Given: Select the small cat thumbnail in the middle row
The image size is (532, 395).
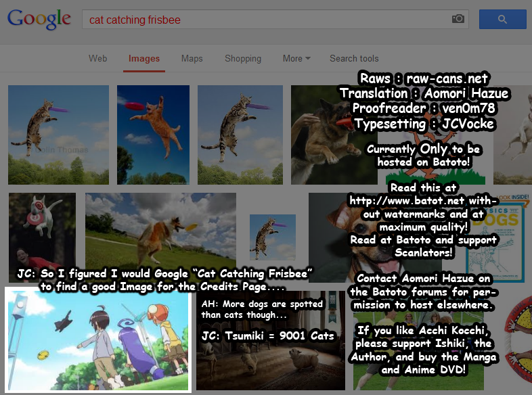Looking at the screenshot, I should tap(272, 237).
